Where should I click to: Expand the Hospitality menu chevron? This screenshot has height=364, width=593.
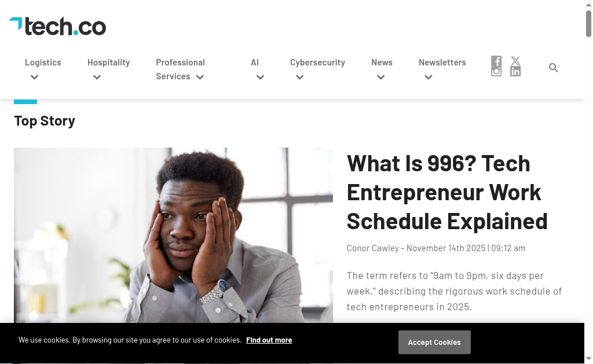97,77
